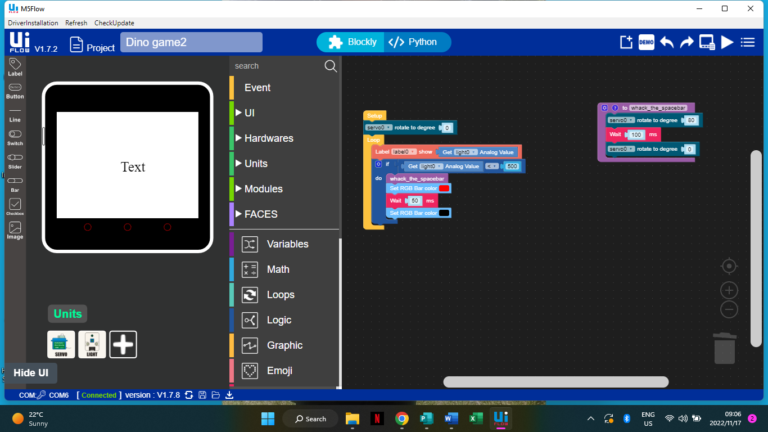The height and width of the screenshot is (432, 768).
Task: Open the DEMO examples icon
Action: [x=646, y=42]
